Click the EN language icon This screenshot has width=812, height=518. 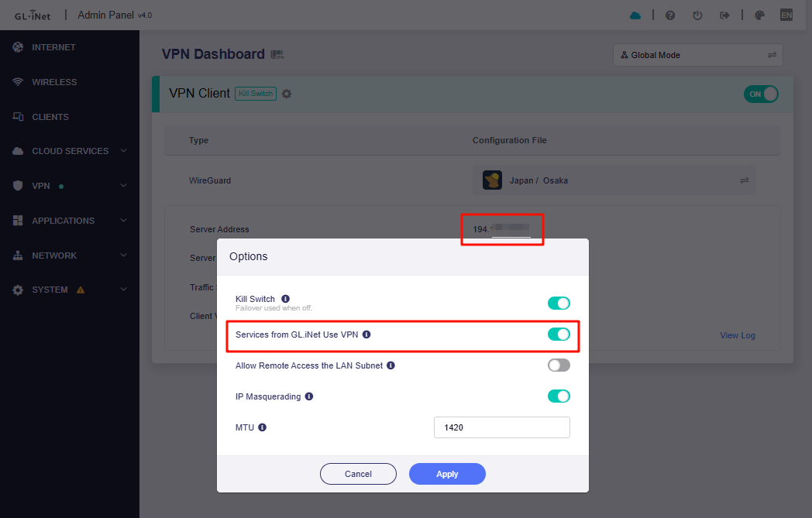click(x=786, y=15)
